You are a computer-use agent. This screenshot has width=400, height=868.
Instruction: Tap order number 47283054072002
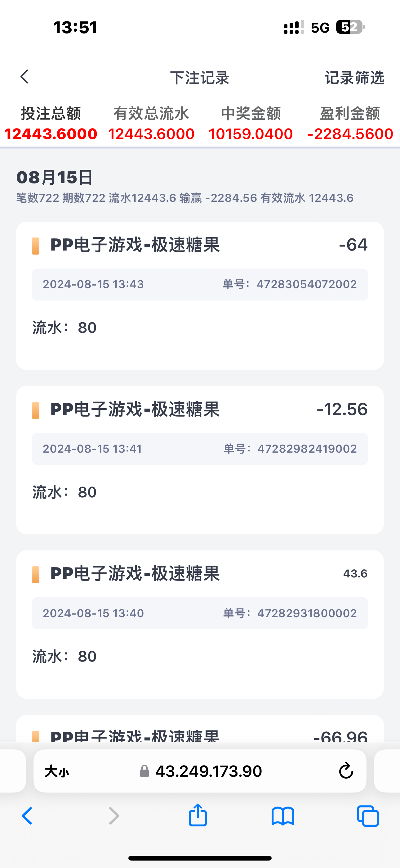(306, 284)
